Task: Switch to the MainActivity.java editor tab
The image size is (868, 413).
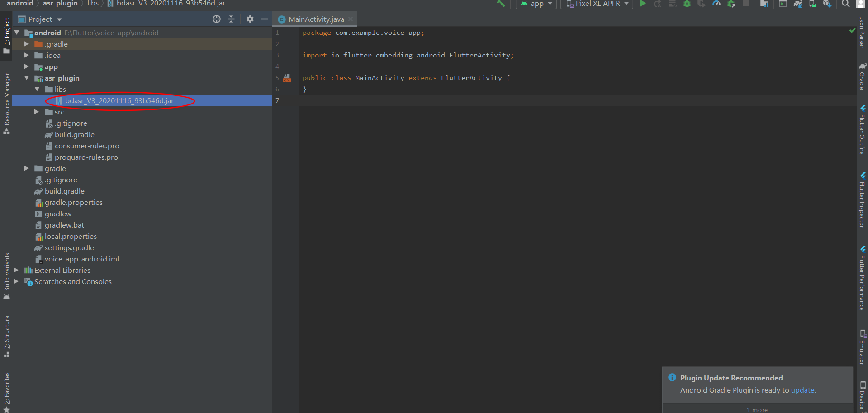Action: pos(316,19)
